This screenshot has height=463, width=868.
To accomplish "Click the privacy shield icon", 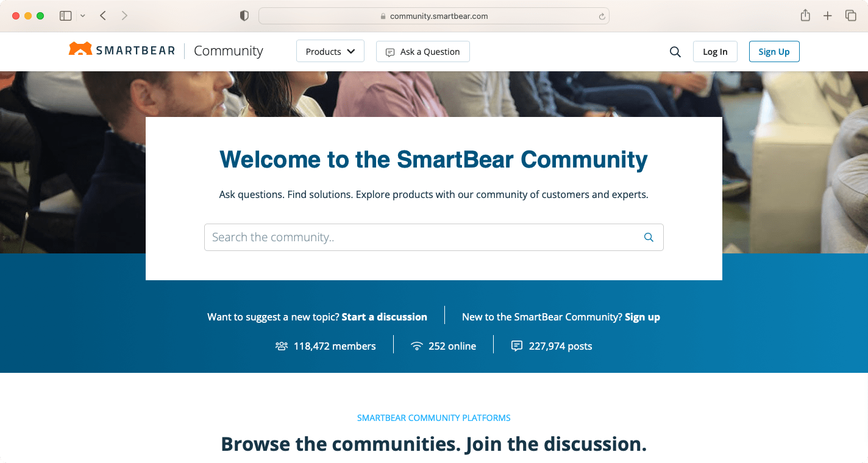I will pos(244,16).
